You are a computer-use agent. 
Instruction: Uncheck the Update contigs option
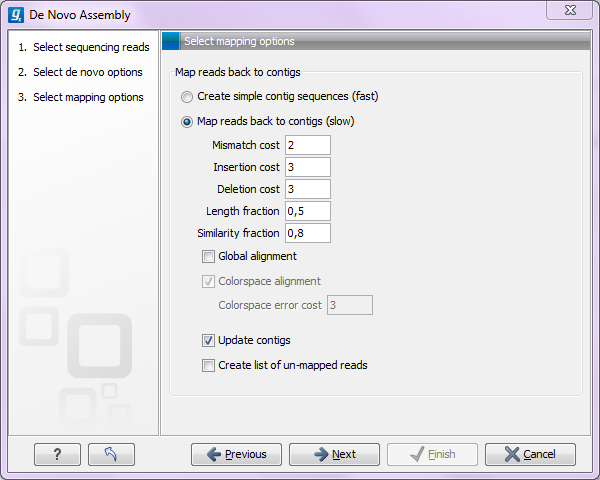point(209,341)
